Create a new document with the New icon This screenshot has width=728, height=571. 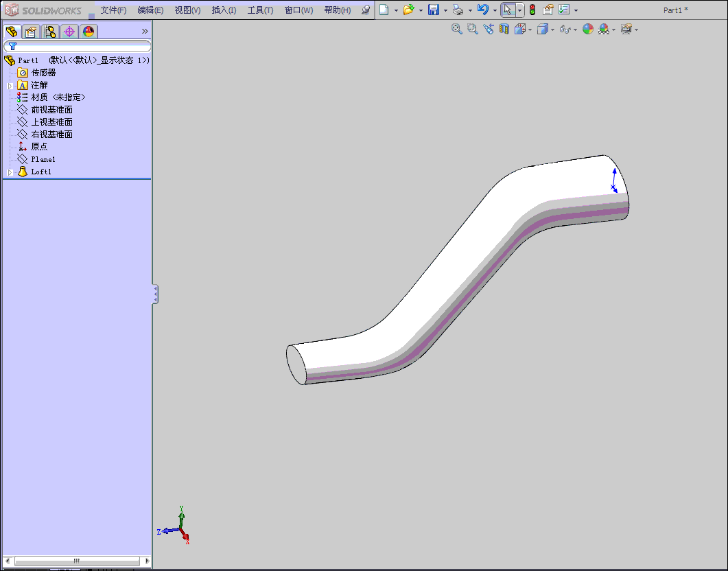tap(384, 10)
